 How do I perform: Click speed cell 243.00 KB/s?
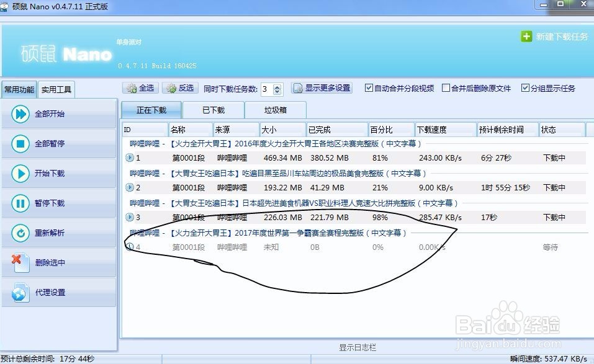tap(440, 158)
